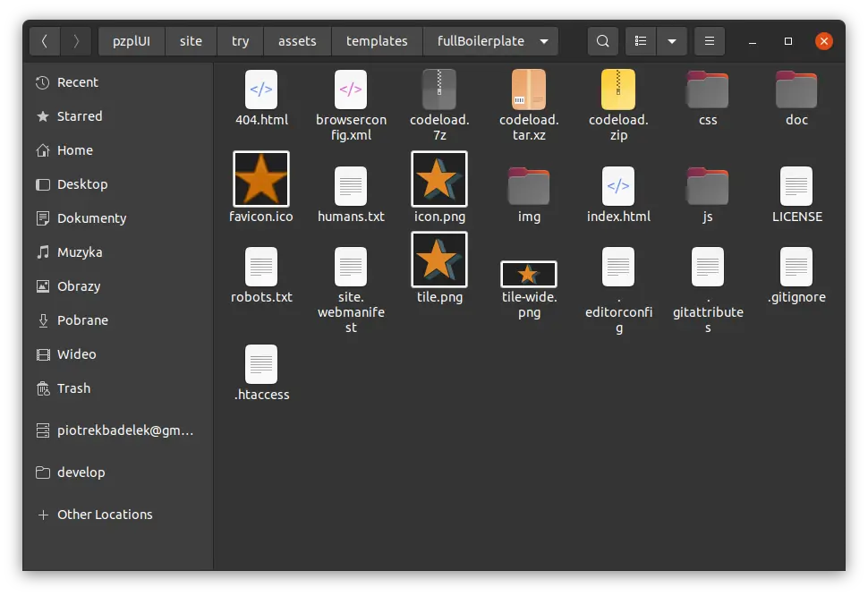Screen dimensions: 868x596
Task: Expand the fullBoilerplate path dropdown
Action: point(544,41)
